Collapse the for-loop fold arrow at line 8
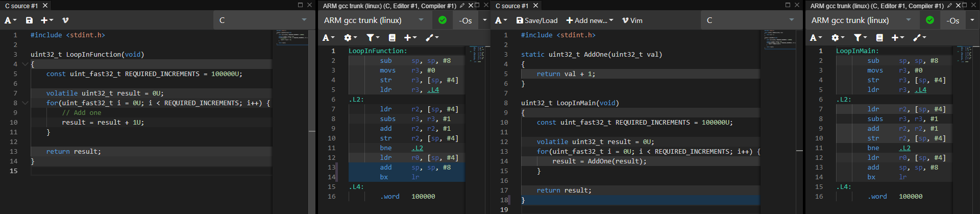The height and width of the screenshot is (214, 980). pyautogui.click(x=24, y=103)
